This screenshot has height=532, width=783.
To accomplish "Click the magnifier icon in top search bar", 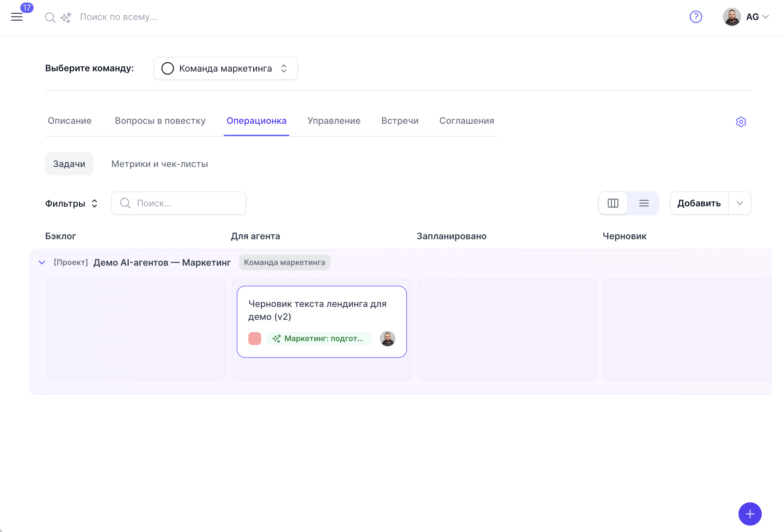I will [50, 17].
